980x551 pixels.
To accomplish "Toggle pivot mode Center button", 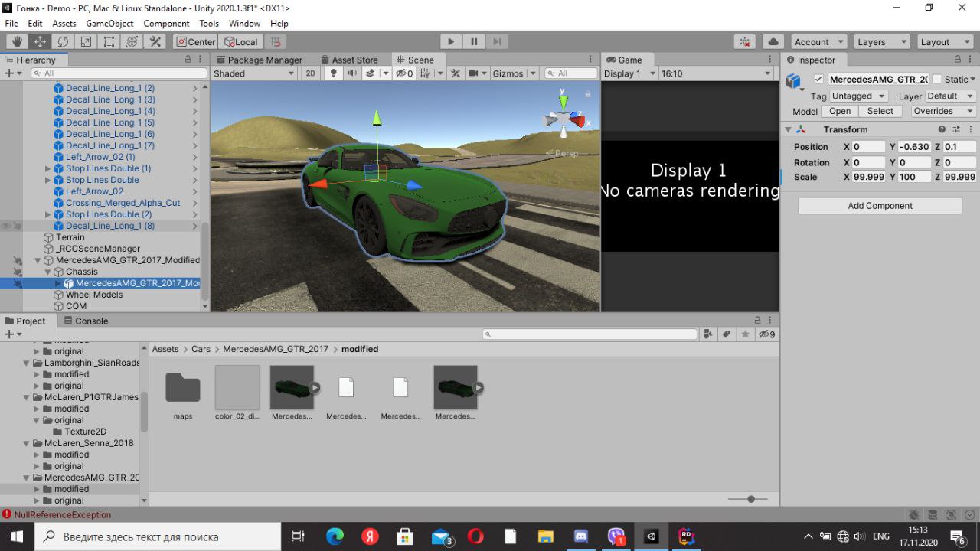I will click(x=195, y=42).
